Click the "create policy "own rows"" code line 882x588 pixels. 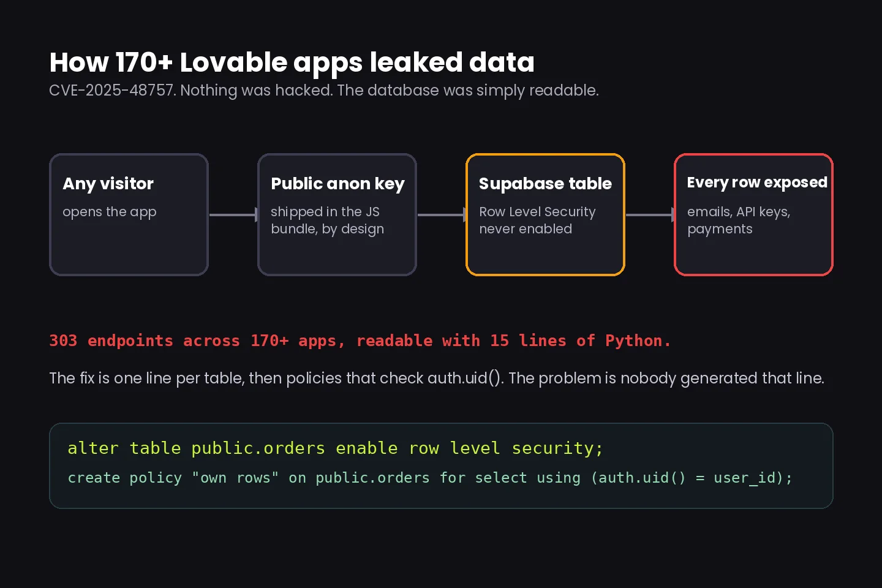click(430, 478)
